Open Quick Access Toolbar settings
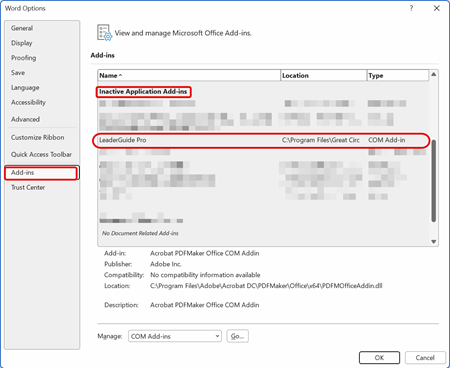This screenshot has height=368, width=450. click(41, 154)
